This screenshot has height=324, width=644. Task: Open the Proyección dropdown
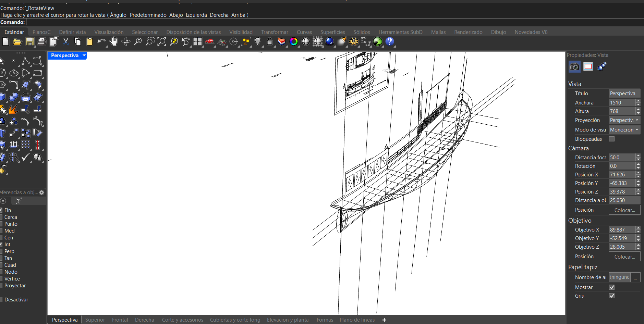[x=624, y=120]
